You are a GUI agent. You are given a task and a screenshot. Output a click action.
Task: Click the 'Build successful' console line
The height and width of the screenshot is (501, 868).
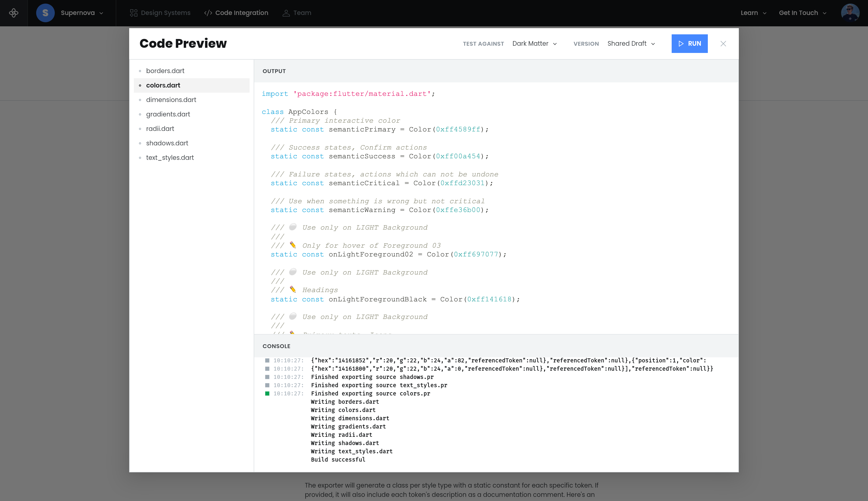point(338,459)
